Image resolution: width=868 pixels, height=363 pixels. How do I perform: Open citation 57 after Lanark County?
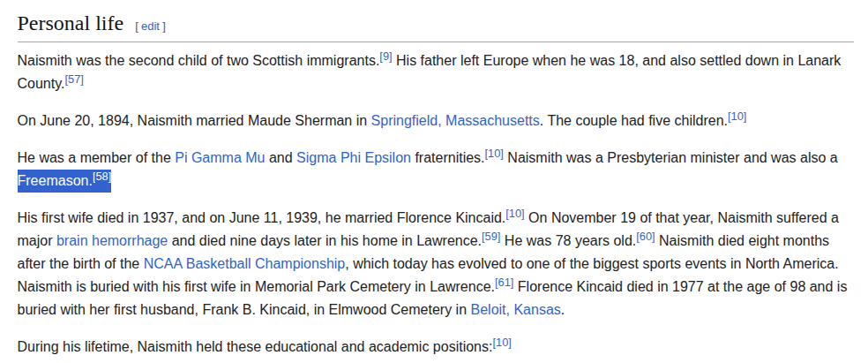(x=74, y=80)
